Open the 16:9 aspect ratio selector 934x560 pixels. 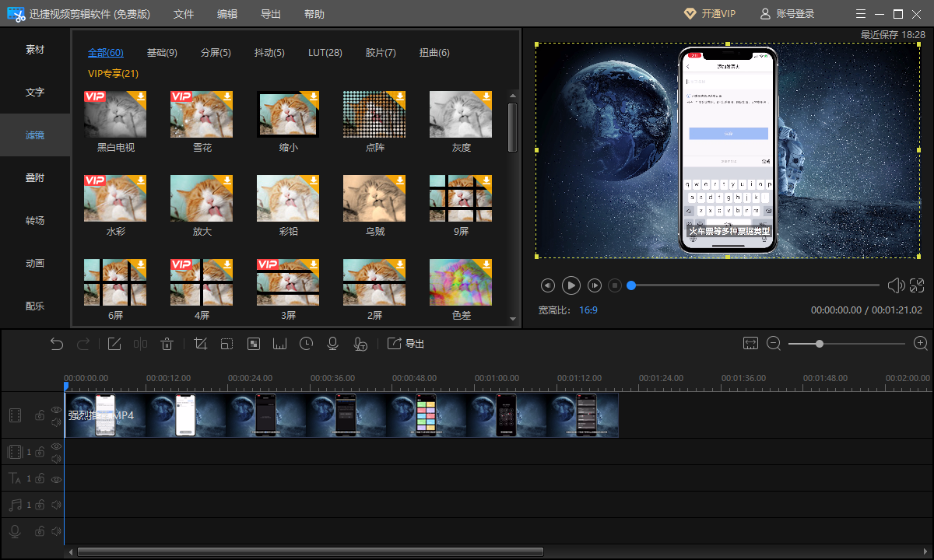[x=588, y=310]
